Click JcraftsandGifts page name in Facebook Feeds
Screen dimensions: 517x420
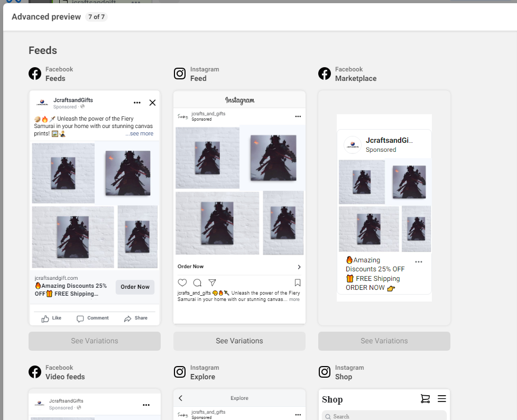click(x=73, y=100)
